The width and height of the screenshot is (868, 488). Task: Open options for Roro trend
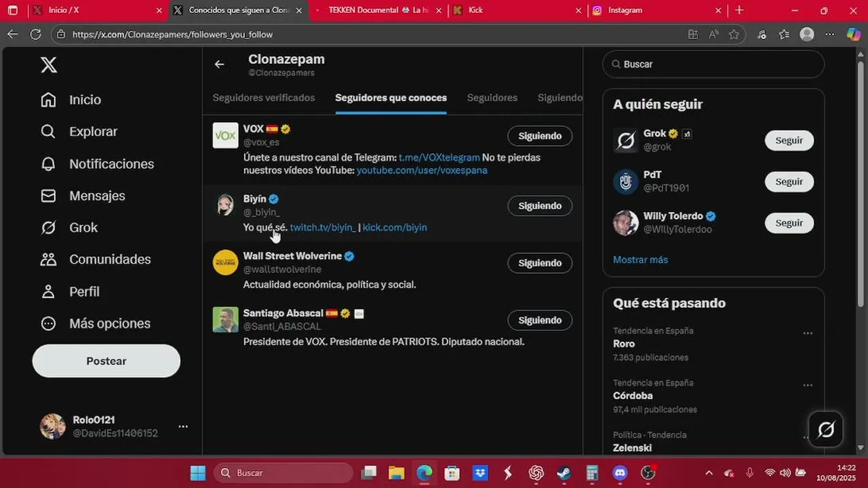808,333
